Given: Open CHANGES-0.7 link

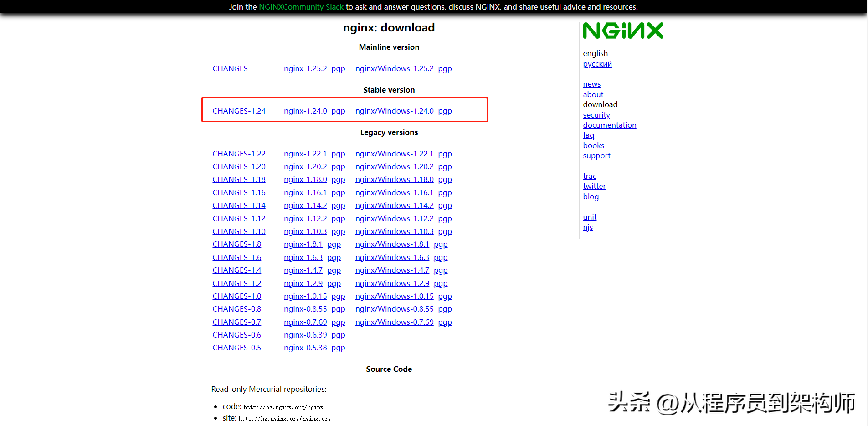Looking at the screenshot, I should click(237, 322).
